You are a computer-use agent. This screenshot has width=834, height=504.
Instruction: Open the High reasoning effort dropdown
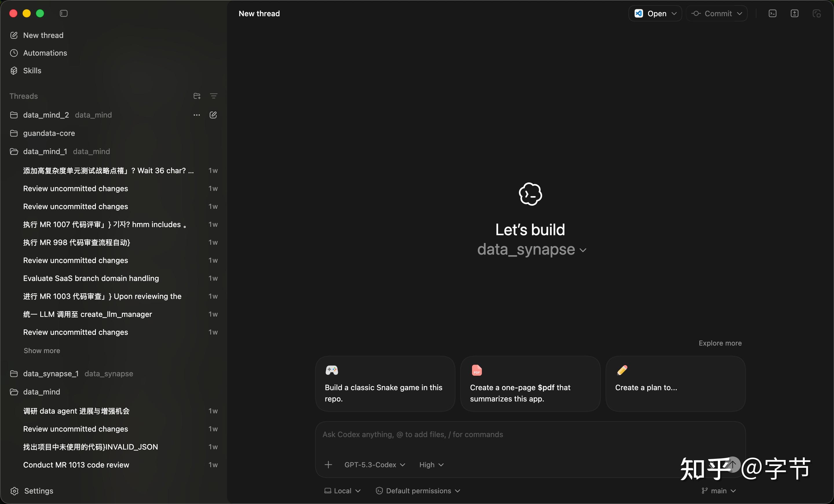pyautogui.click(x=431, y=465)
